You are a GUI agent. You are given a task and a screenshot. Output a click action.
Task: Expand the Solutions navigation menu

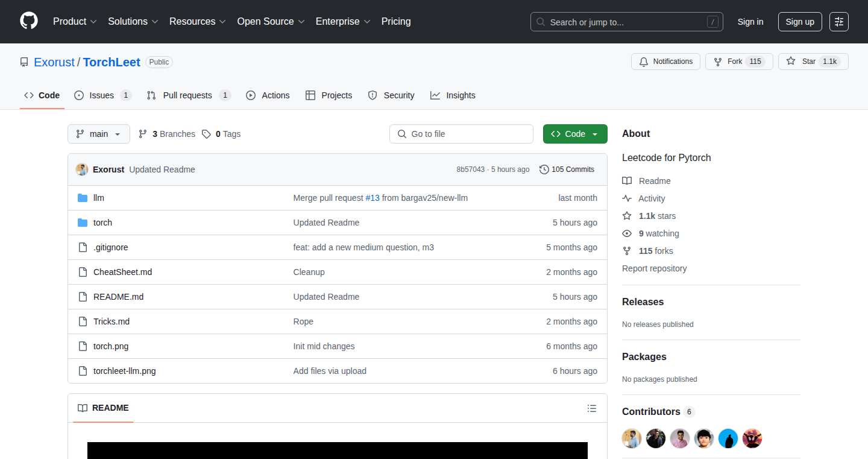pyautogui.click(x=133, y=22)
